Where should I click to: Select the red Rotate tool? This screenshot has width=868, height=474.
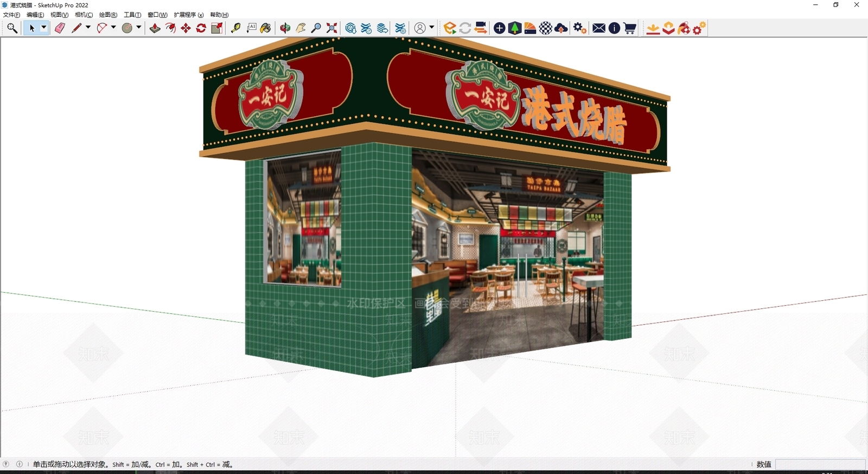201,28
